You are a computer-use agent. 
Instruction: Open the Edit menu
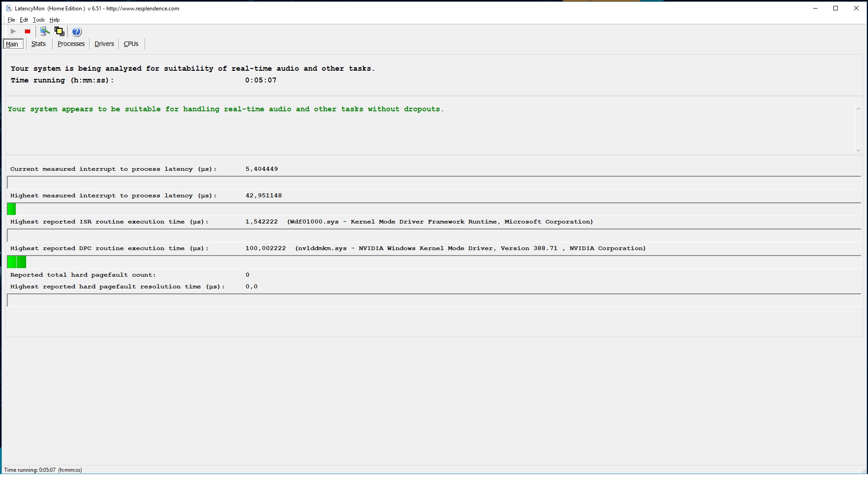[24, 20]
